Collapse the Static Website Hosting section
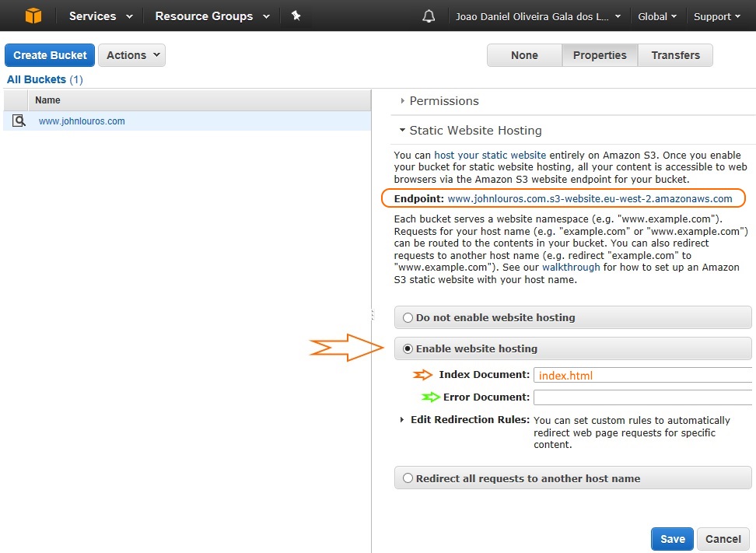Image resolution: width=756 pixels, height=553 pixels. [x=474, y=130]
